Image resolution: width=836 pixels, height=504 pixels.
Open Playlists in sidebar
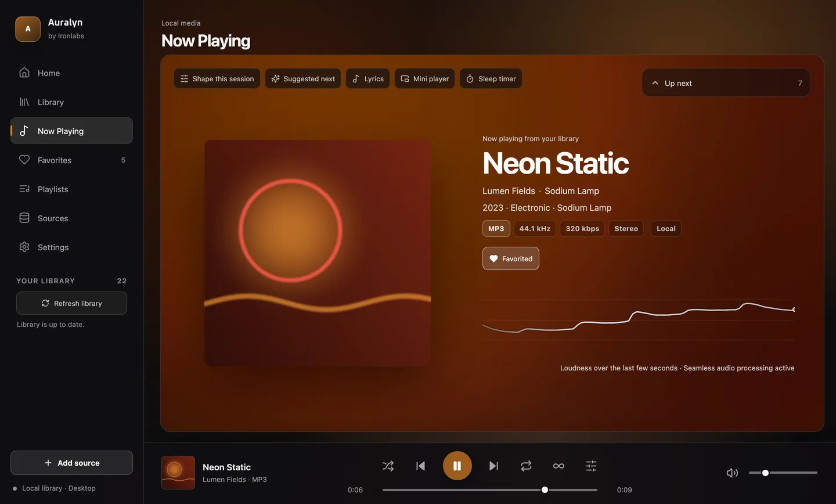[71, 189]
